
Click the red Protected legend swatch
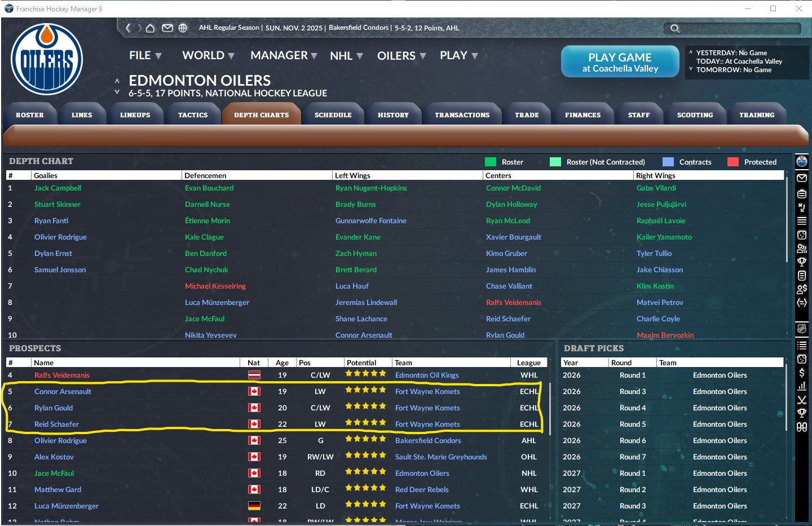click(x=732, y=162)
